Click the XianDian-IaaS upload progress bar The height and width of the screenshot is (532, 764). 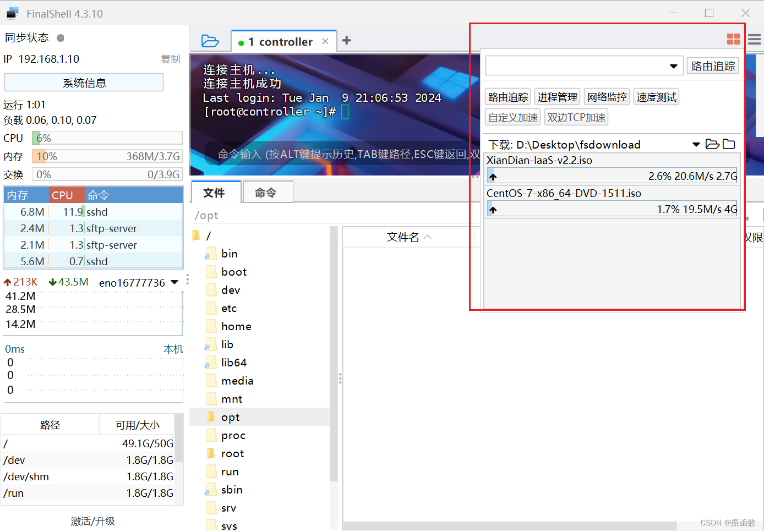click(x=612, y=176)
